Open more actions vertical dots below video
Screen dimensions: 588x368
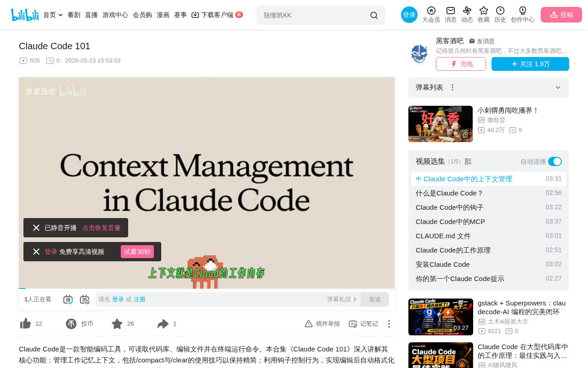[389, 324]
